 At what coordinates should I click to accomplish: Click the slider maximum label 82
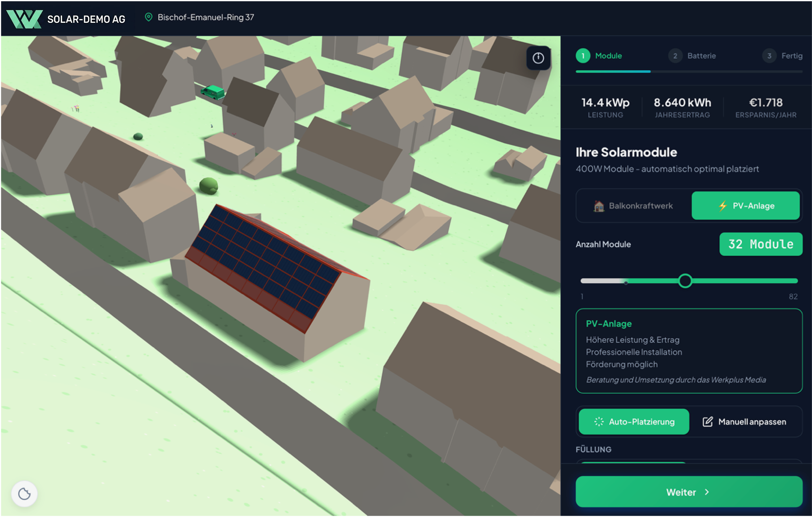tap(793, 297)
